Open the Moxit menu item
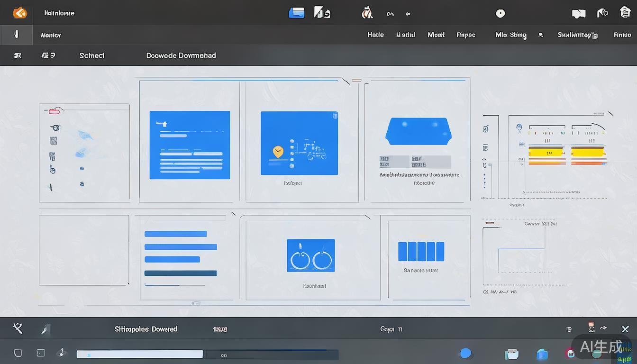 click(x=436, y=35)
